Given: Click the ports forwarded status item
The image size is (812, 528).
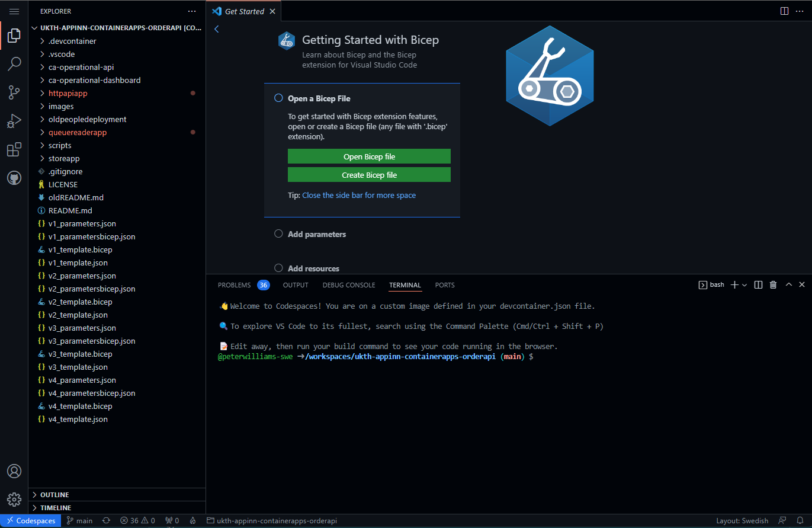Looking at the screenshot, I should [x=172, y=521].
